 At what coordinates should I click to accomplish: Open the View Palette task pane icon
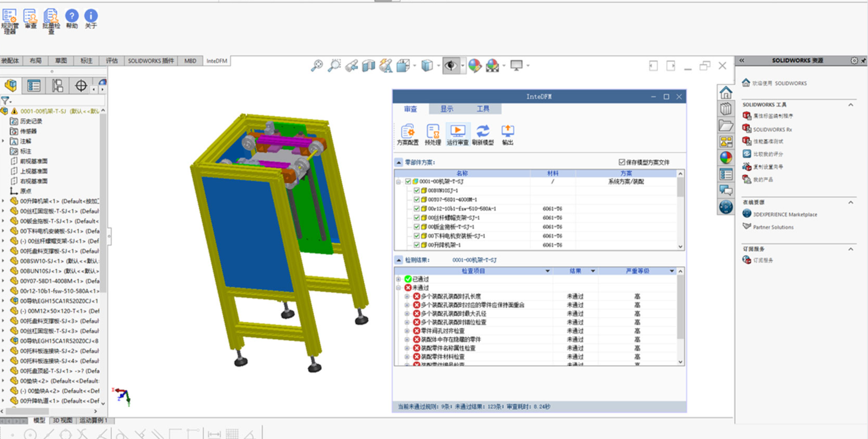[x=726, y=142]
